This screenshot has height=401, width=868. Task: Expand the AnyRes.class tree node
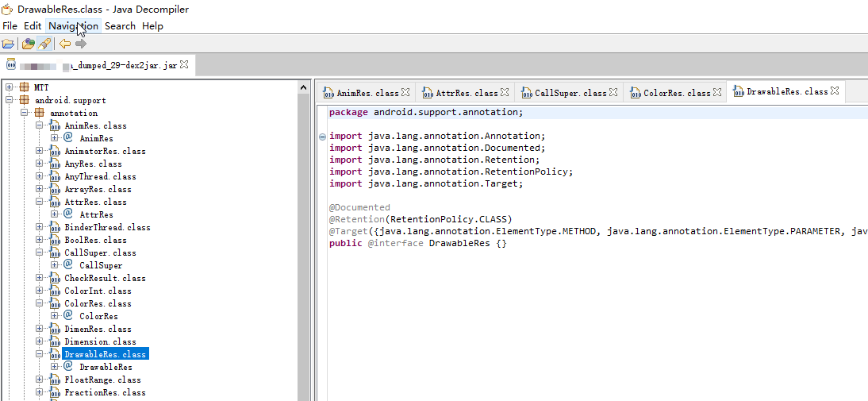pyautogui.click(x=40, y=164)
